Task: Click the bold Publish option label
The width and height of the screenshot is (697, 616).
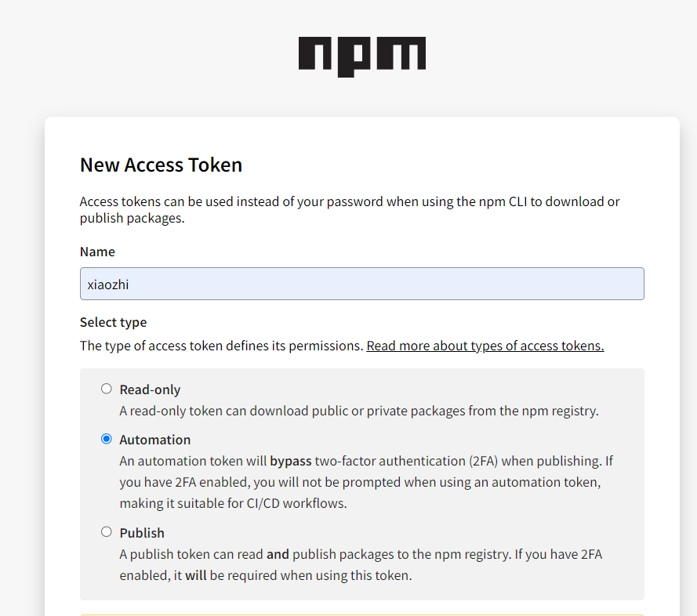Action: click(x=142, y=533)
